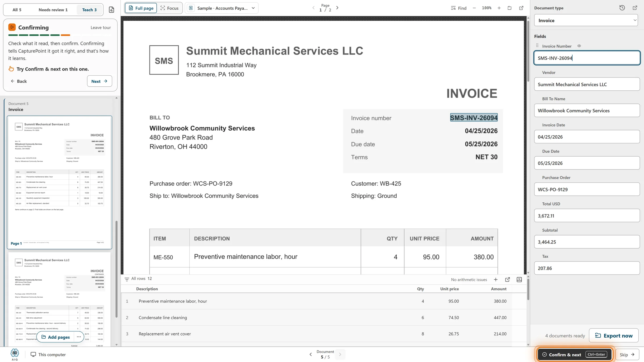644x362 pixels.
Task: Open the Sample Accounts Payable dropdown
Action: [222, 8]
